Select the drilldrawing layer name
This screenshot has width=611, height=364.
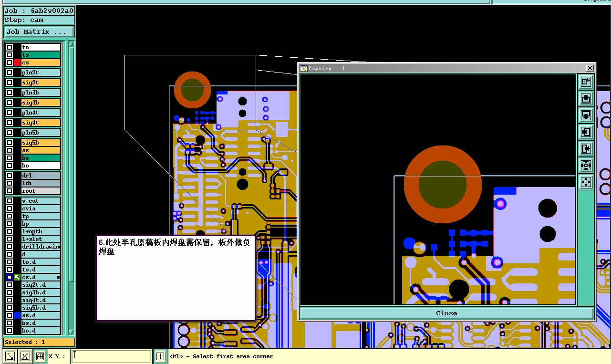[x=41, y=247]
